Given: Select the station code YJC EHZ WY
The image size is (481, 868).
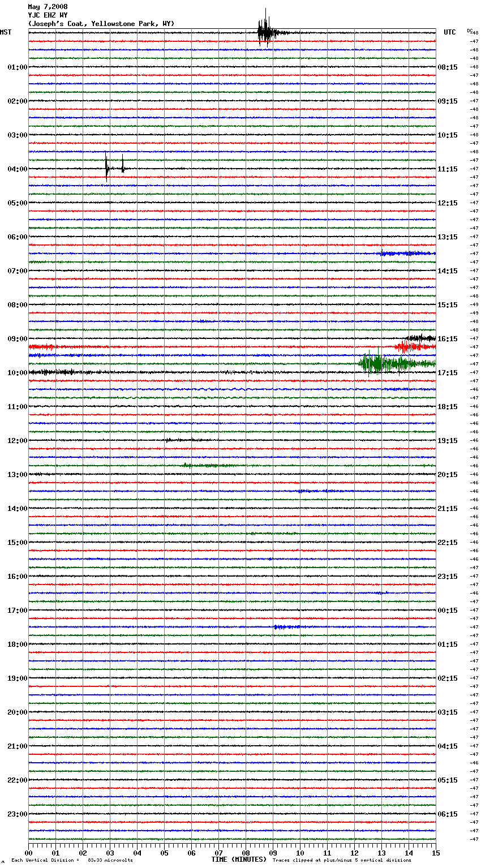Looking at the screenshot, I should tap(48, 15).
